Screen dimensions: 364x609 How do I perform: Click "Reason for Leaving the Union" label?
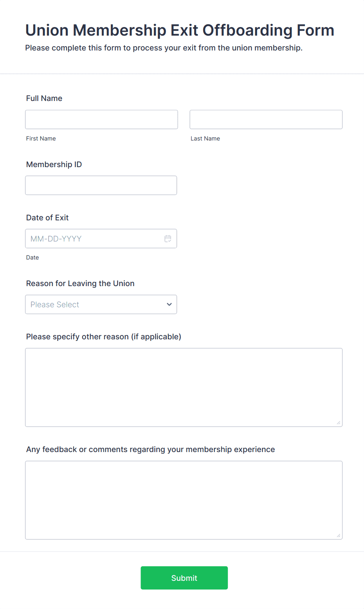click(80, 283)
